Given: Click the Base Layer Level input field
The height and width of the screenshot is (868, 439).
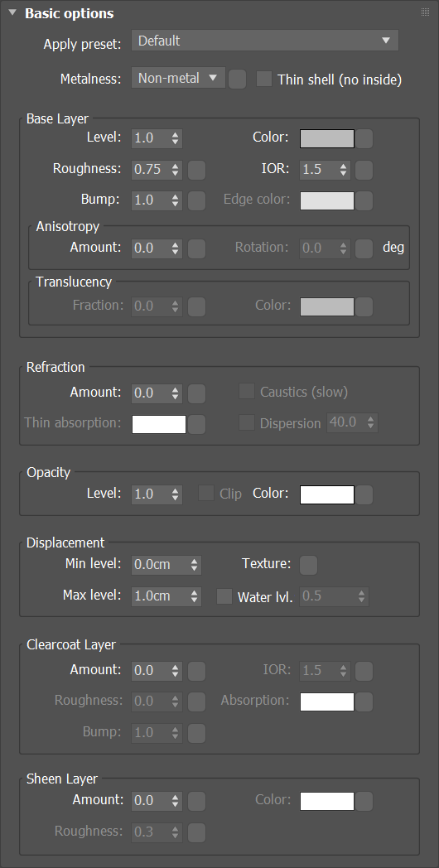Looking at the screenshot, I should (157, 137).
